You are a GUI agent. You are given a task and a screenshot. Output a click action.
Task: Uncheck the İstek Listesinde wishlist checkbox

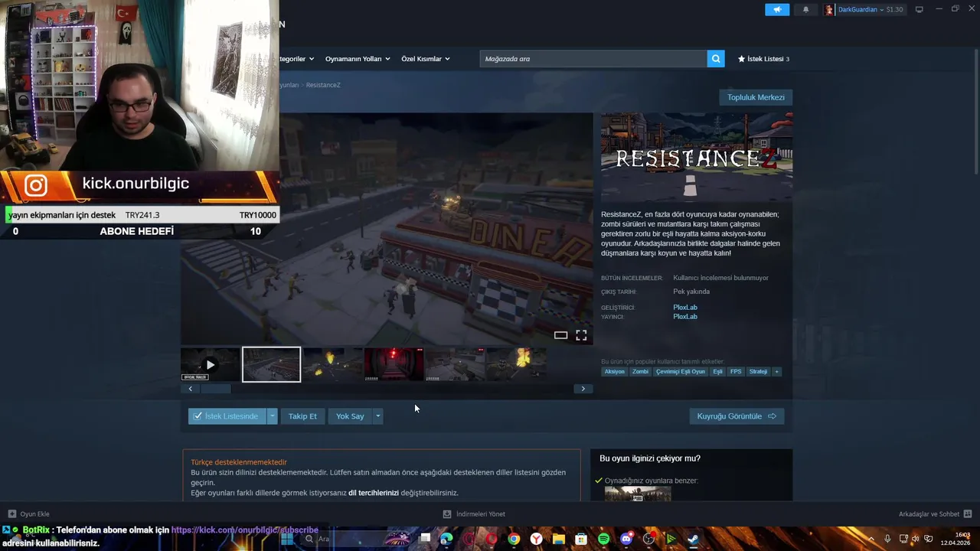click(x=198, y=416)
